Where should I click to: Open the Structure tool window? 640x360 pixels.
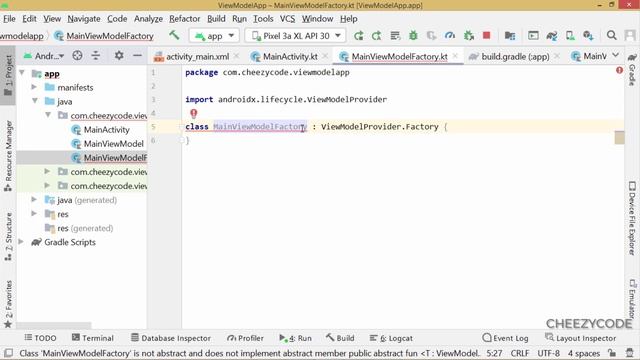pyautogui.click(x=8, y=237)
